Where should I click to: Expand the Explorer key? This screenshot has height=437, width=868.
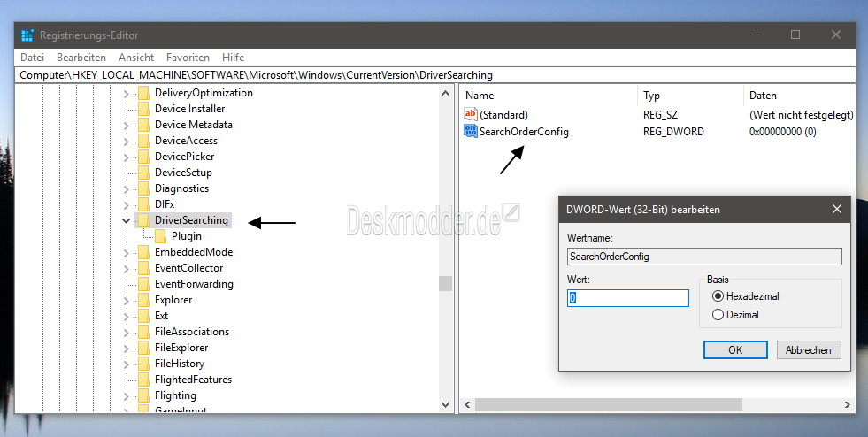127,301
